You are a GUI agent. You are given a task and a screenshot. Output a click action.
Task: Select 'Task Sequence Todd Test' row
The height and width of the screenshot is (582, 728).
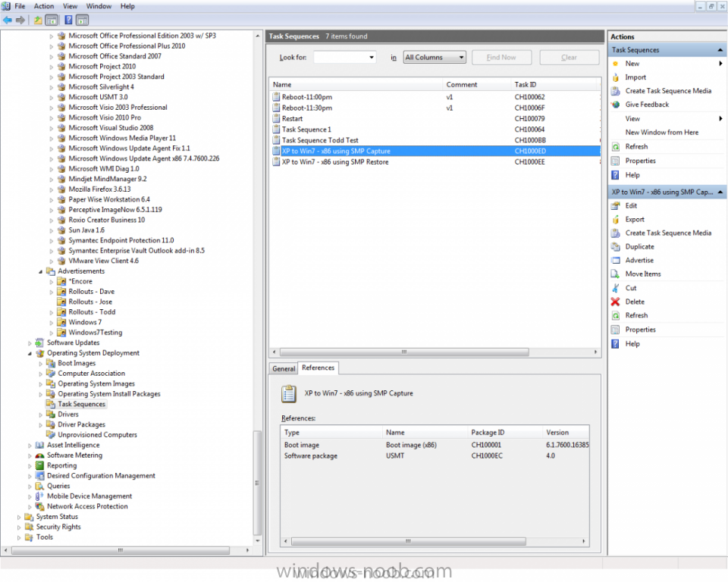click(435, 140)
